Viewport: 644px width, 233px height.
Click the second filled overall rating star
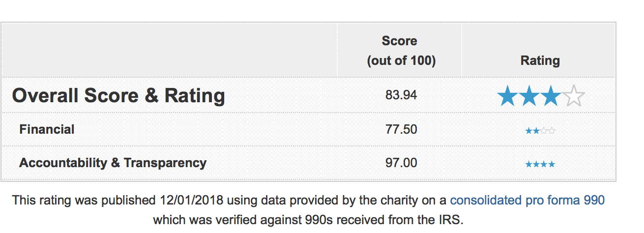coord(529,95)
